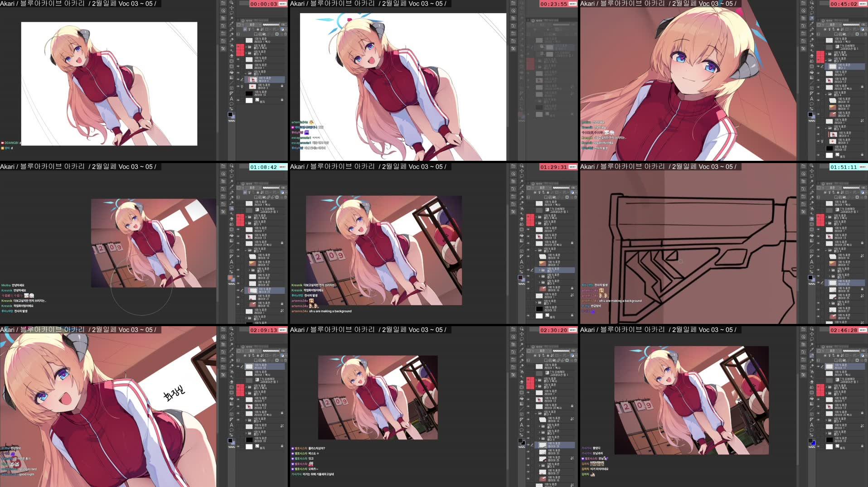Select the Move (hand) tool

231,8
